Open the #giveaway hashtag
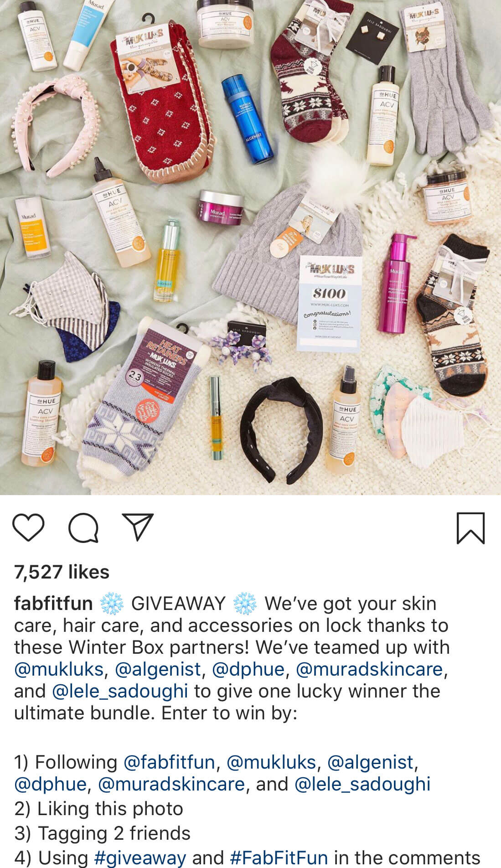The image size is (501, 868). click(140, 857)
